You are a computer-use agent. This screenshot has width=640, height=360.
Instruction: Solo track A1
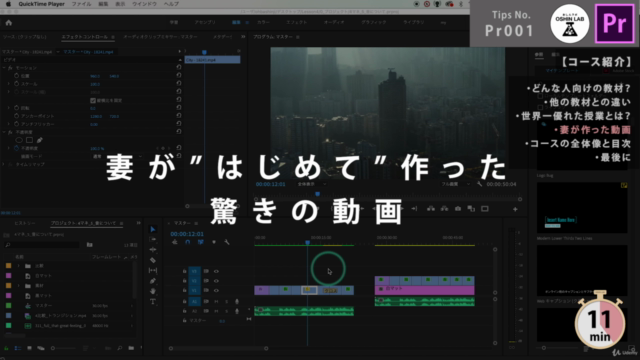pos(227,301)
